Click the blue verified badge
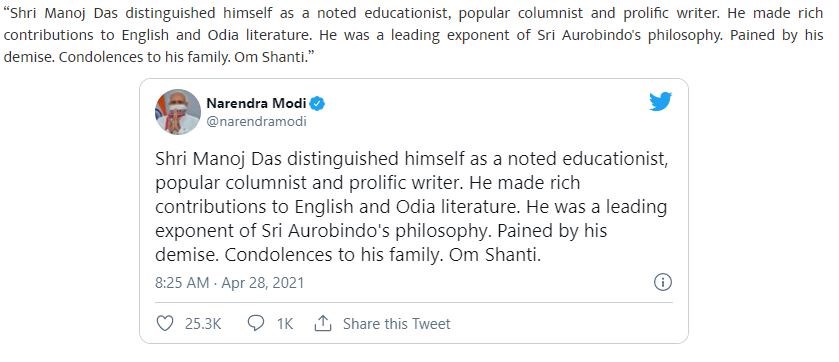 317,104
